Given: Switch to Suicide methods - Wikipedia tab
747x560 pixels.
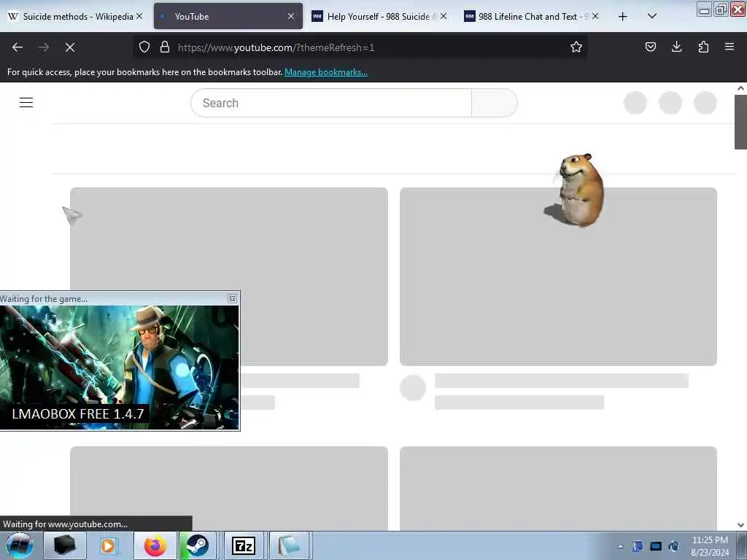Looking at the screenshot, I should 75,16.
